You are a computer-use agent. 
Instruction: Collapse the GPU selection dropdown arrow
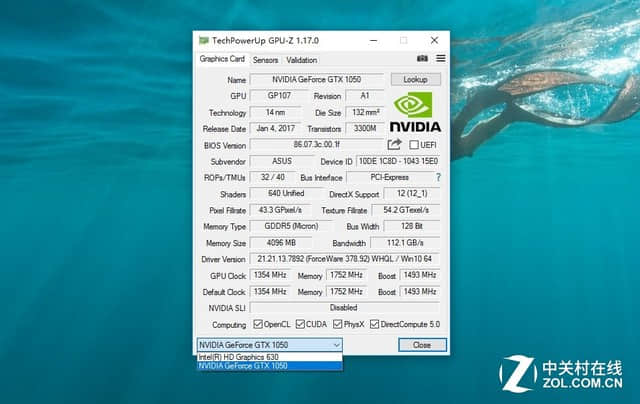point(336,345)
